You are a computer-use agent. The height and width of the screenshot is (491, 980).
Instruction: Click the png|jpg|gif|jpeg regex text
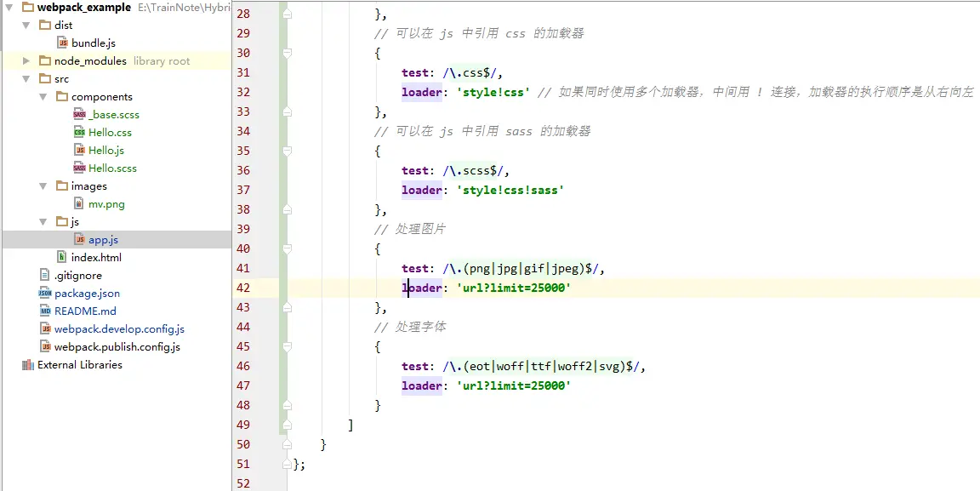pos(526,269)
